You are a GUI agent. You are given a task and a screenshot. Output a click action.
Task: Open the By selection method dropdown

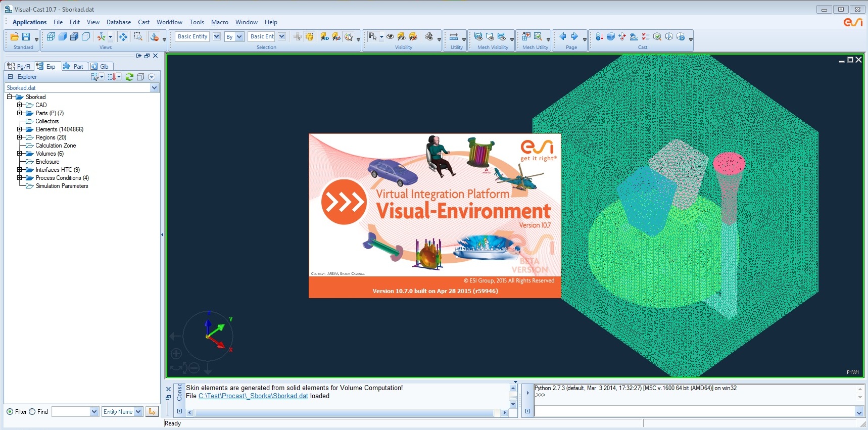pos(239,36)
